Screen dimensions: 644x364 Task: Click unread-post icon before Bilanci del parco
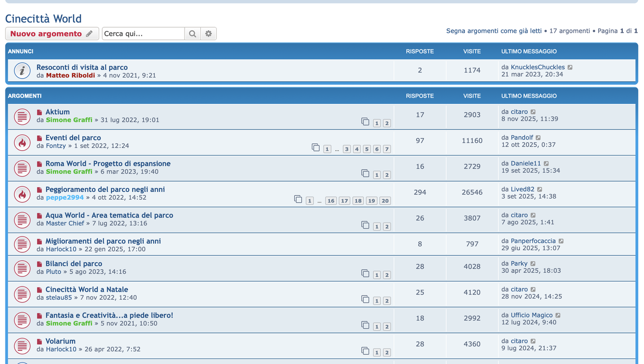[40, 264]
